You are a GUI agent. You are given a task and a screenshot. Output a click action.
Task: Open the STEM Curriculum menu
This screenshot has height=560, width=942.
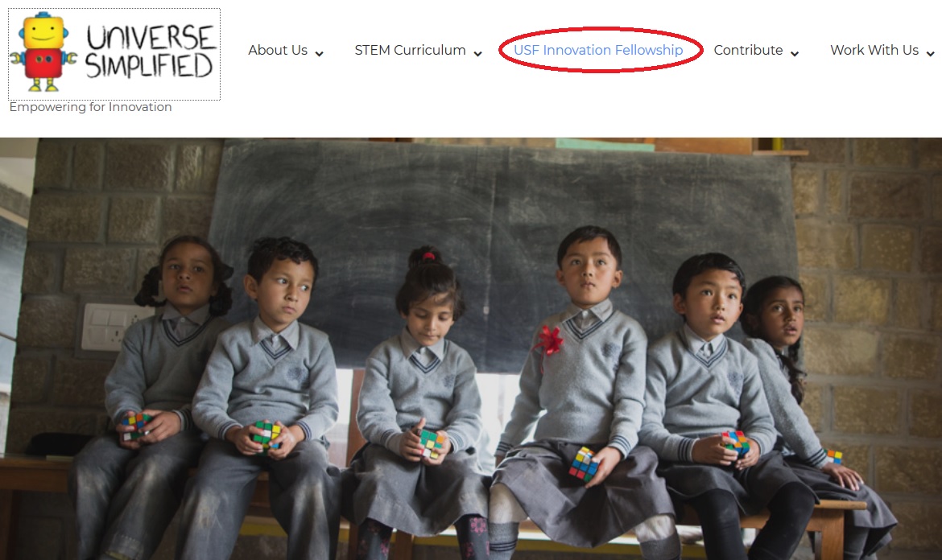coord(410,51)
